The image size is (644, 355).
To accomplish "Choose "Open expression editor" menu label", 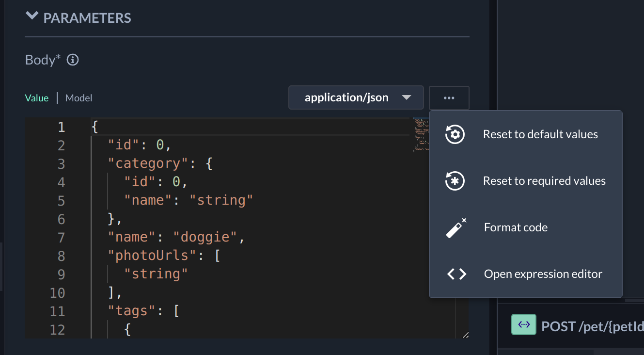I will click(x=543, y=274).
